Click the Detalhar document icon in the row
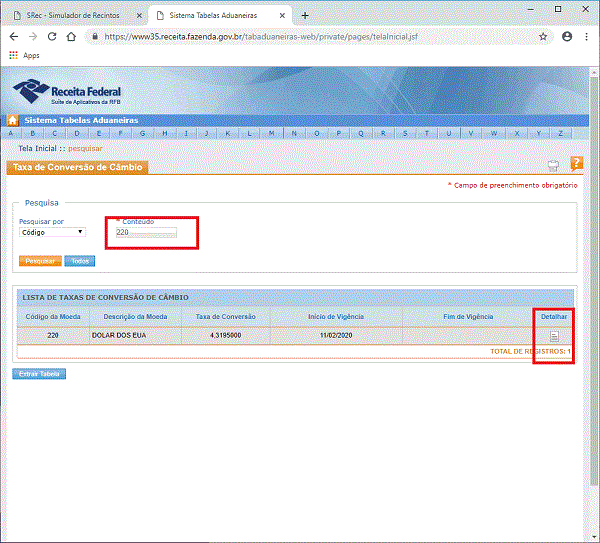The height and width of the screenshot is (543, 600). 554,335
